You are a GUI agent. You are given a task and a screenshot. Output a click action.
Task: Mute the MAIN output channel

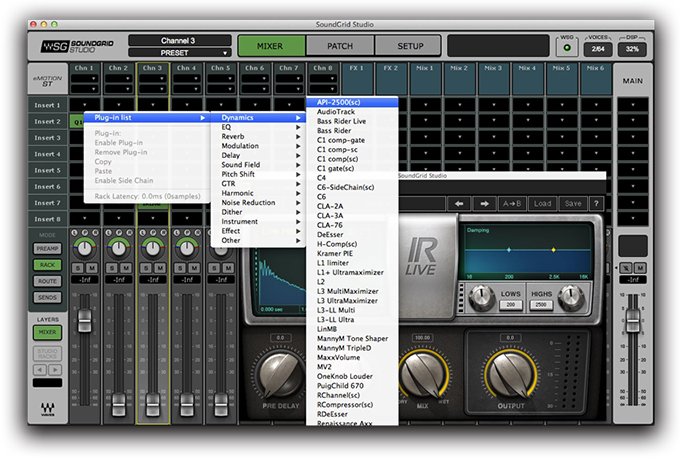click(640, 268)
